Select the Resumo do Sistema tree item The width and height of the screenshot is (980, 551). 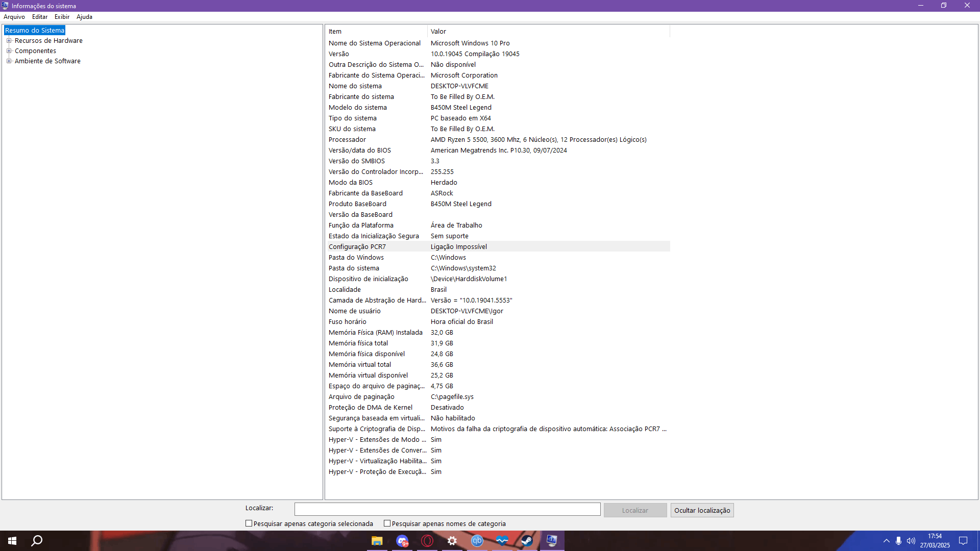coord(35,31)
